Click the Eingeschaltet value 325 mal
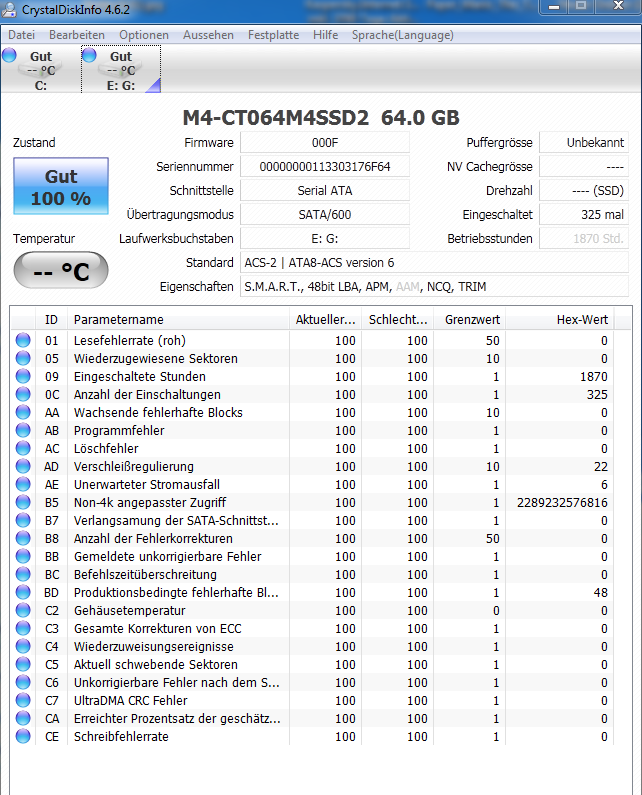The width and height of the screenshot is (642, 795). [x=584, y=214]
